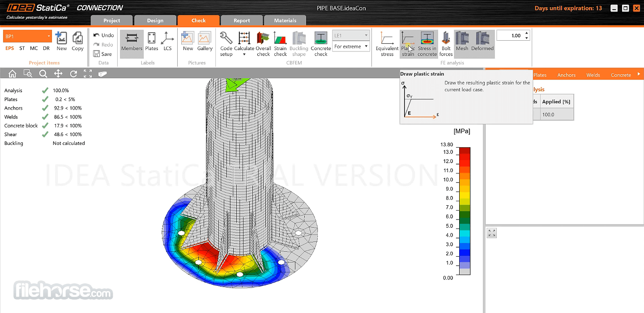644x313 pixels.
Task: Click the yellow band of stress legend
Action: [465, 195]
